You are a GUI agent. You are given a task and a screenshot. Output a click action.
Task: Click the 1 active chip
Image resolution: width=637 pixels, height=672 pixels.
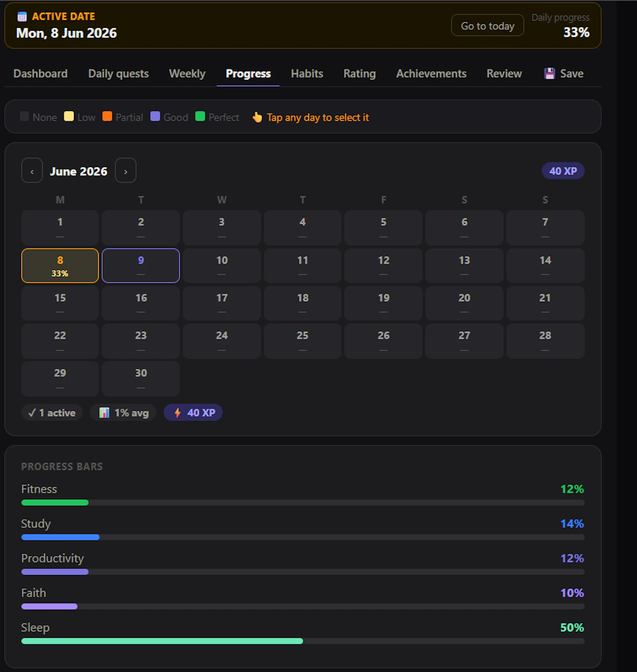[52, 413]
